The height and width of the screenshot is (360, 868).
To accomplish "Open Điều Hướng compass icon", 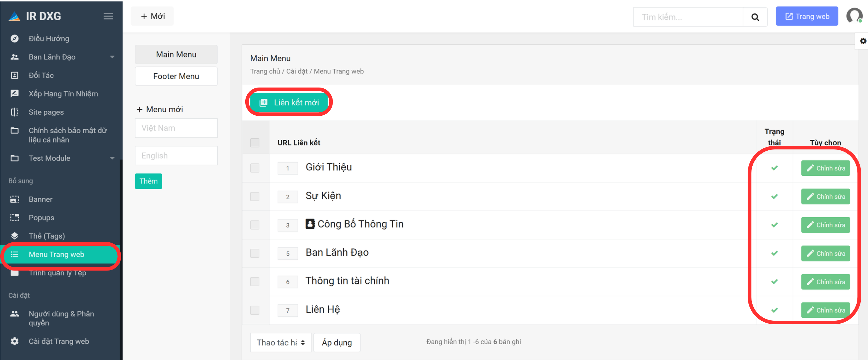I will 14,38.
